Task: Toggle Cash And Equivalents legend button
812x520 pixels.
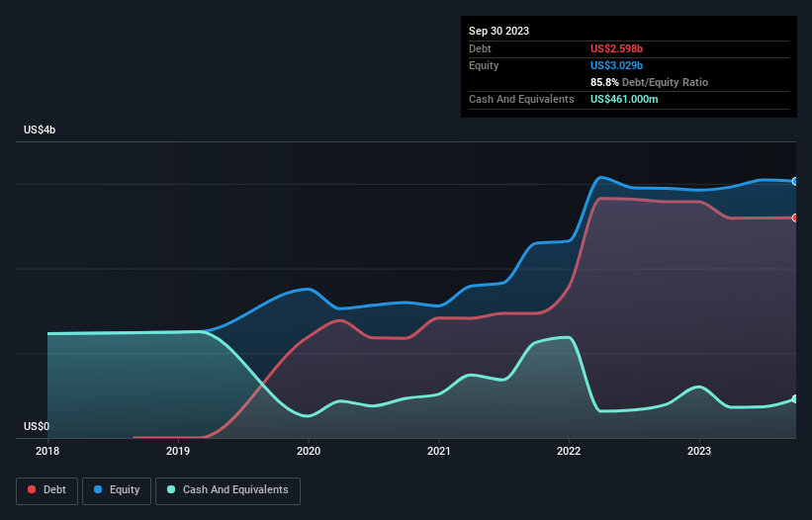Action: tap(227, 490)
